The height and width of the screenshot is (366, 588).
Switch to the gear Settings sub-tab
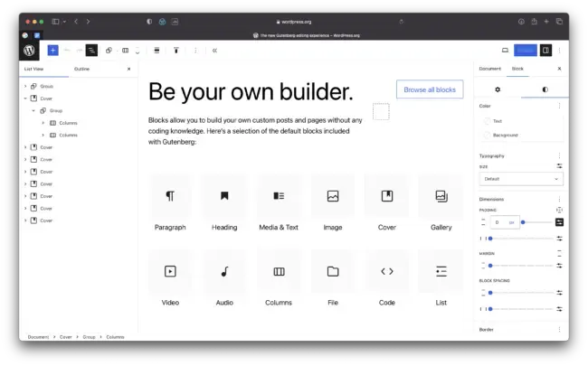(x=498, y=89)
